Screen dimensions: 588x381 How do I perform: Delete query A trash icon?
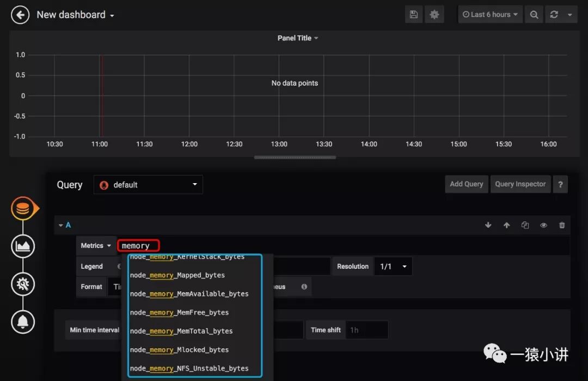tap(562, 225)
